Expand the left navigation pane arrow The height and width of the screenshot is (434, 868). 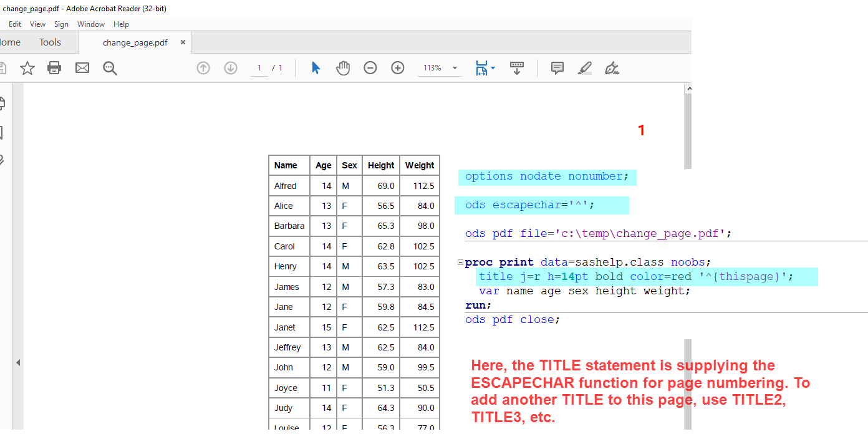click(17, 362)
